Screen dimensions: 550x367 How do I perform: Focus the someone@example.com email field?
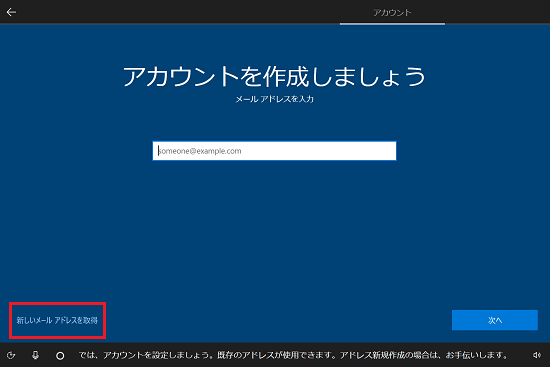(x=274, y=151)
